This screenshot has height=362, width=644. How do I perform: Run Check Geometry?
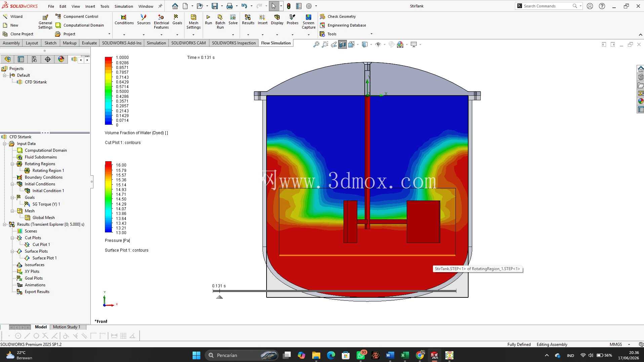(337, 16)
